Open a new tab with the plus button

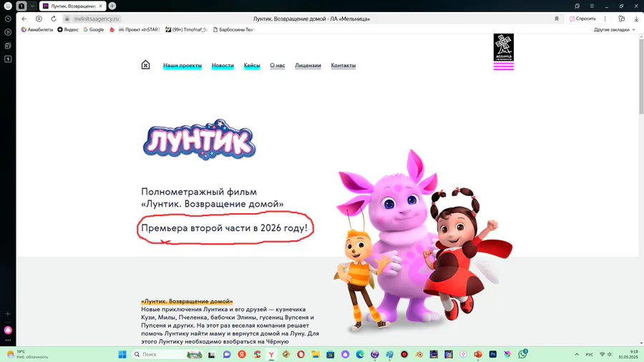click(112, 6)
